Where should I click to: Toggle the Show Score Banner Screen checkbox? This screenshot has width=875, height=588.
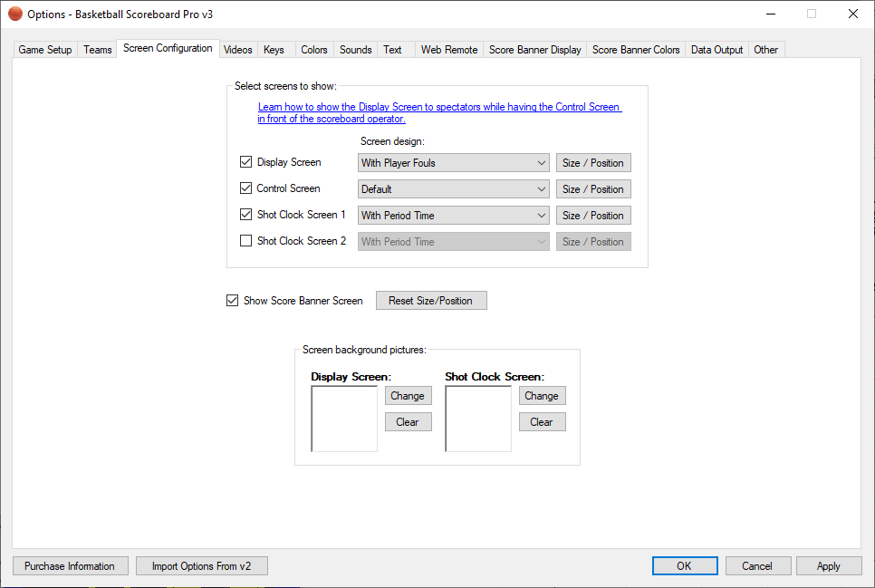tap(233, 301)
